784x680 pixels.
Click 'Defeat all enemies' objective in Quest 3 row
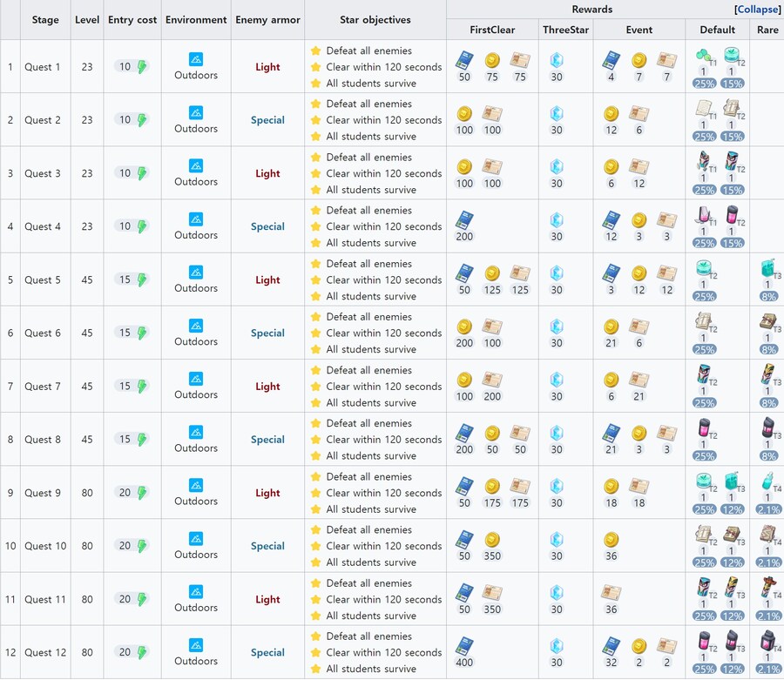(369, 158)
